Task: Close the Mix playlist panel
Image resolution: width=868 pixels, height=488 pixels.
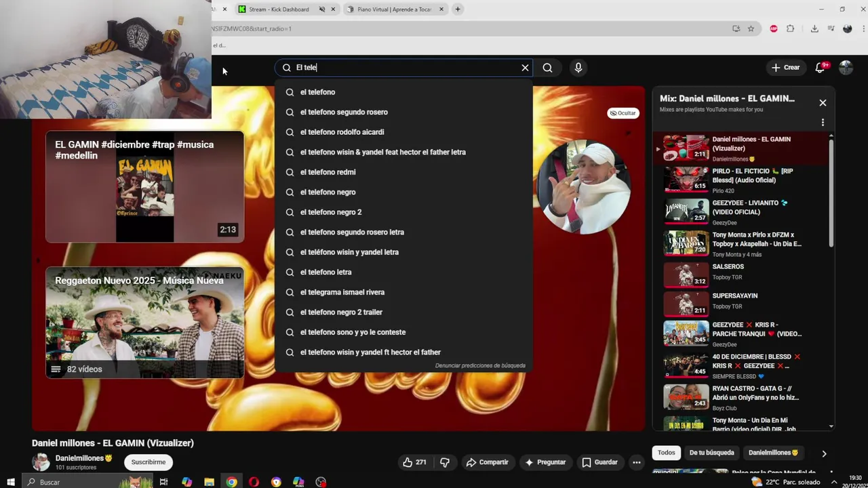Action: pos(823,103)
